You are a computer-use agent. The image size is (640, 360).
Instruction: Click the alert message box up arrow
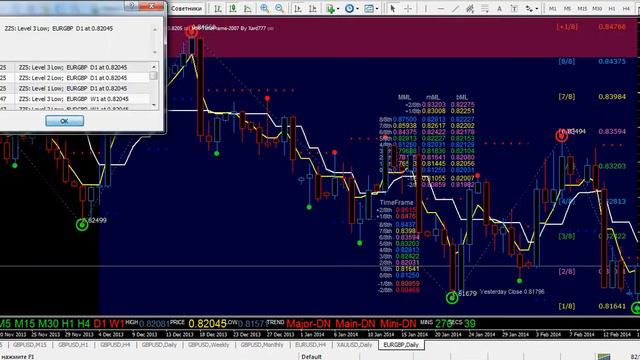pyautogui.click(x=155, y=29)
